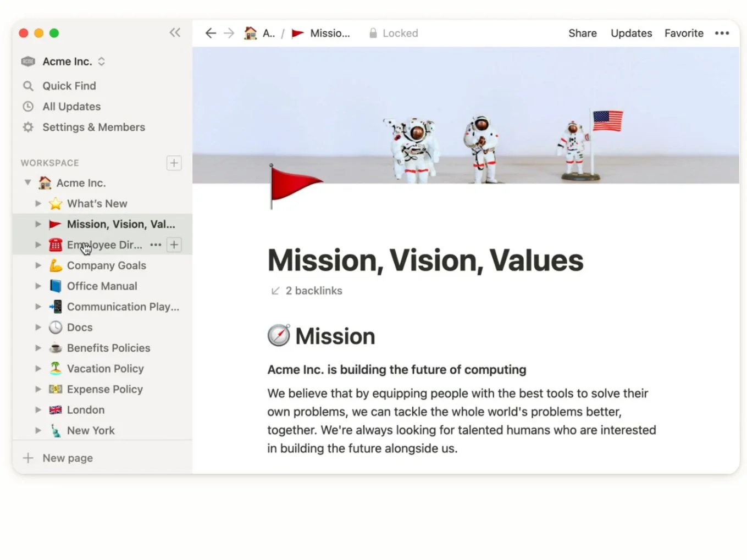747x560 pixels.
Task: Click Share in the top bar
Action: coord(583,33)
